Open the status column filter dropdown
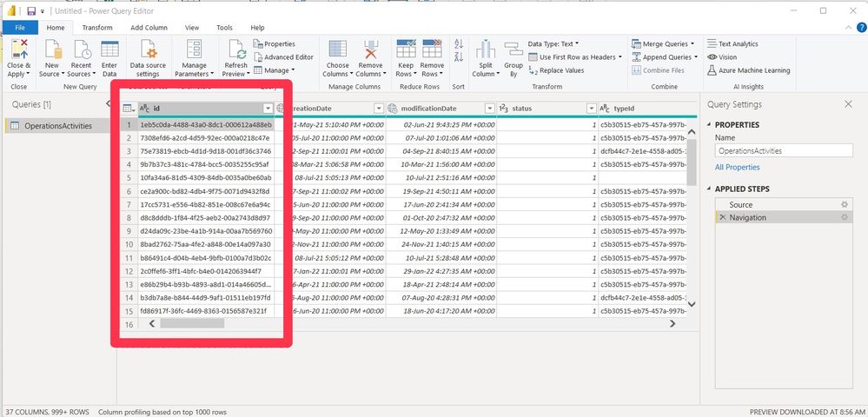 591,109
